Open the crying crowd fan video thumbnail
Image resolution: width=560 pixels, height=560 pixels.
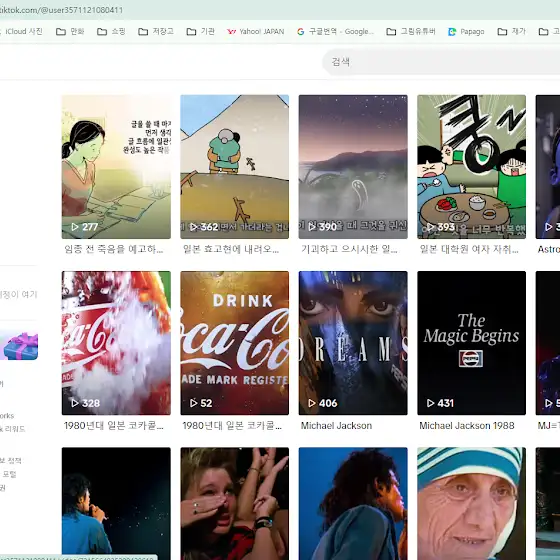pos(235,504)
